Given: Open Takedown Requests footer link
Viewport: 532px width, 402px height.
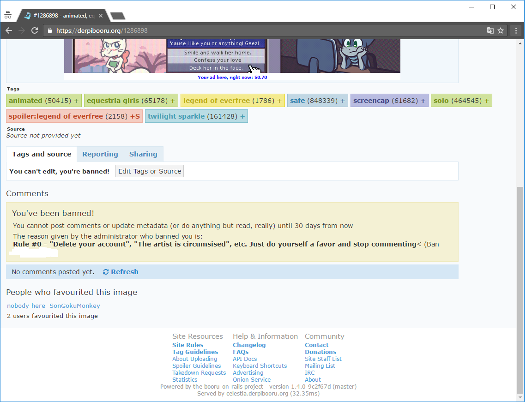Looking at the screenshot, I should tap(199, 373).
